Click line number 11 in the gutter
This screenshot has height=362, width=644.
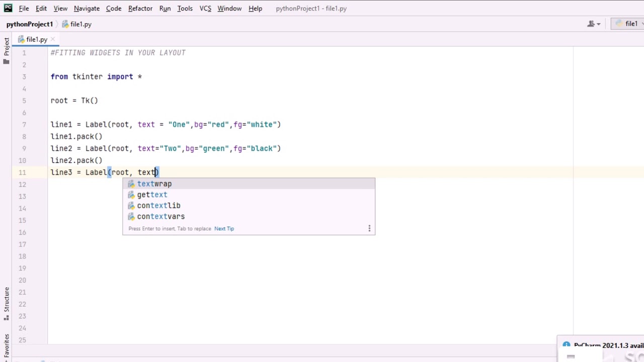tap(22, 172)
